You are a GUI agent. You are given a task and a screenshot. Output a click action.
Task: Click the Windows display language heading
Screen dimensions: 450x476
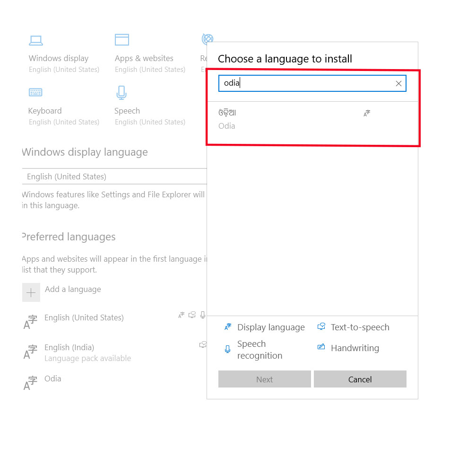coord(85,152)
